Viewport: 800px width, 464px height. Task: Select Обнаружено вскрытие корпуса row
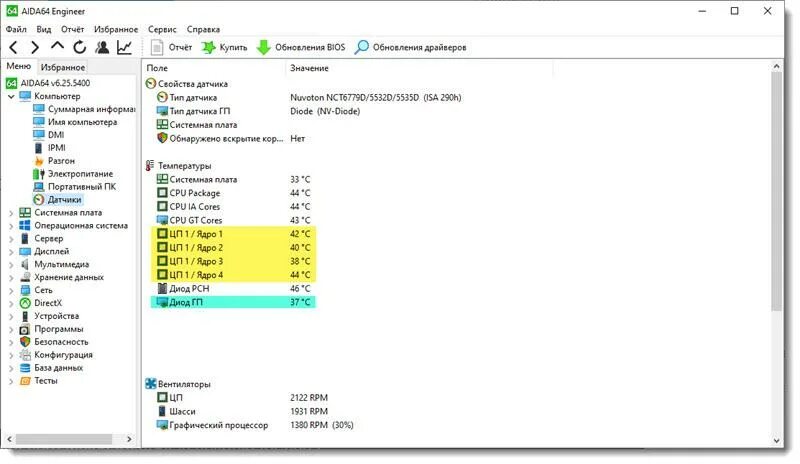[x=231, y=138]
